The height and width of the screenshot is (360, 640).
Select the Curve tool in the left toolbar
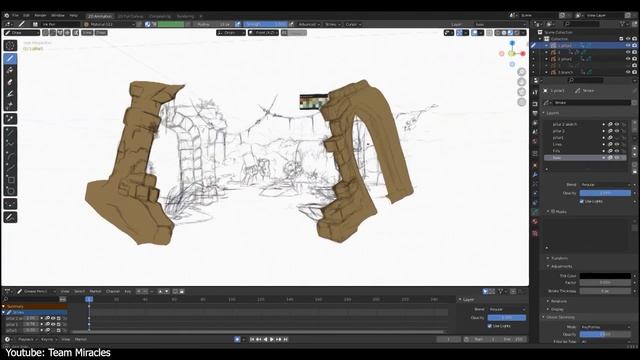click(10, 168)
